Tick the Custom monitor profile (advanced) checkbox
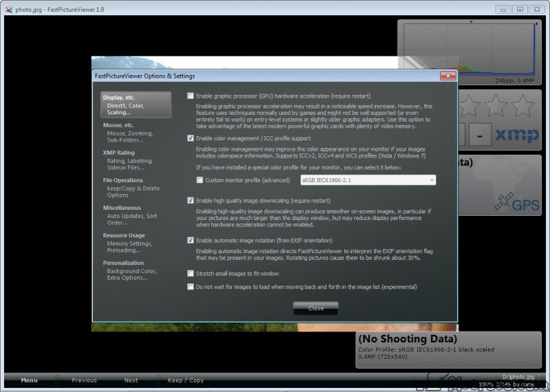 200,180
